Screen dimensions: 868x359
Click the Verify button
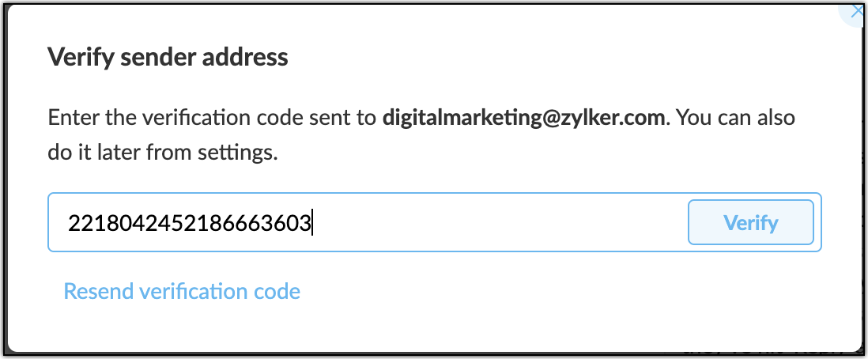pos(750,223)
